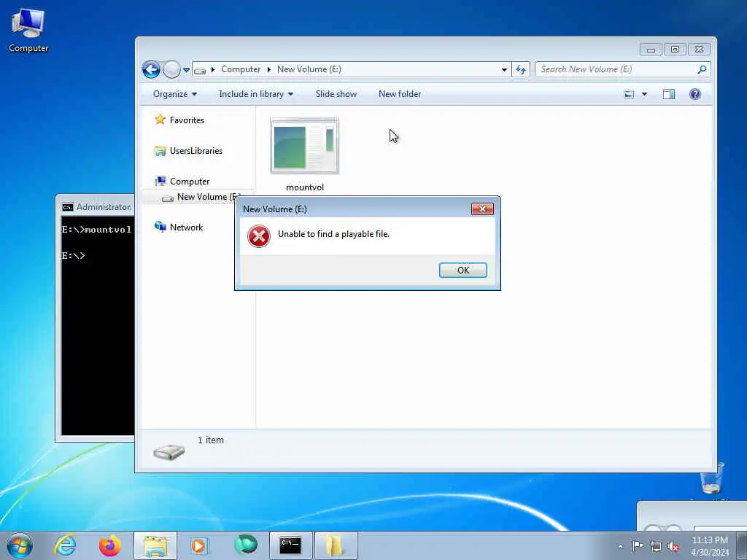Open Explorer Help via question mark icon

click(x=695, y=94)
